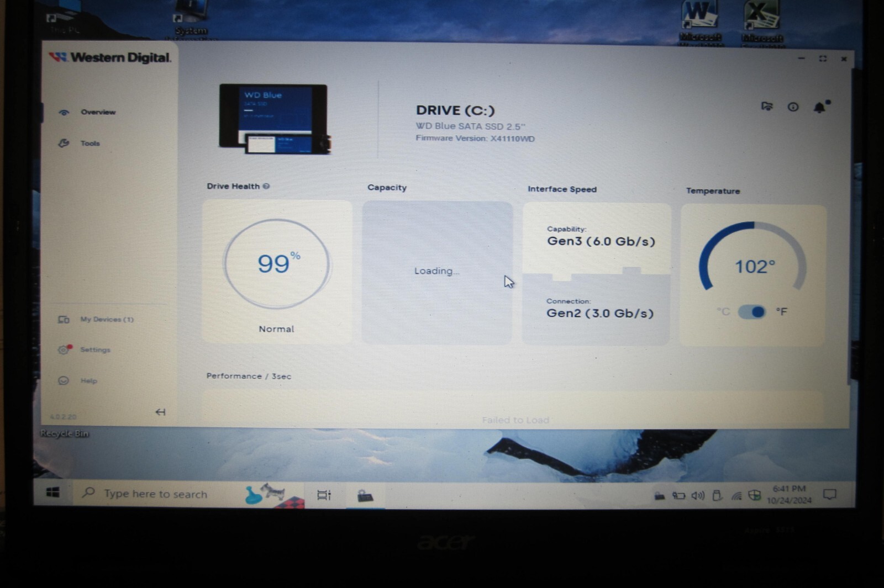Click the Failed to Load message
This screenshot has height=588, width=884.
point(515,420)
